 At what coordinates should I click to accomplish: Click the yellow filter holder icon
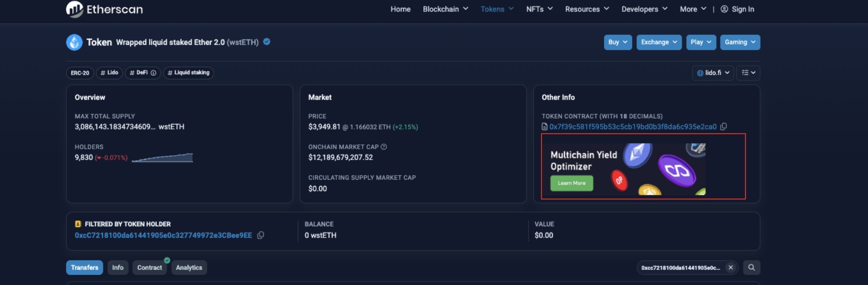[x=78, y=224]
